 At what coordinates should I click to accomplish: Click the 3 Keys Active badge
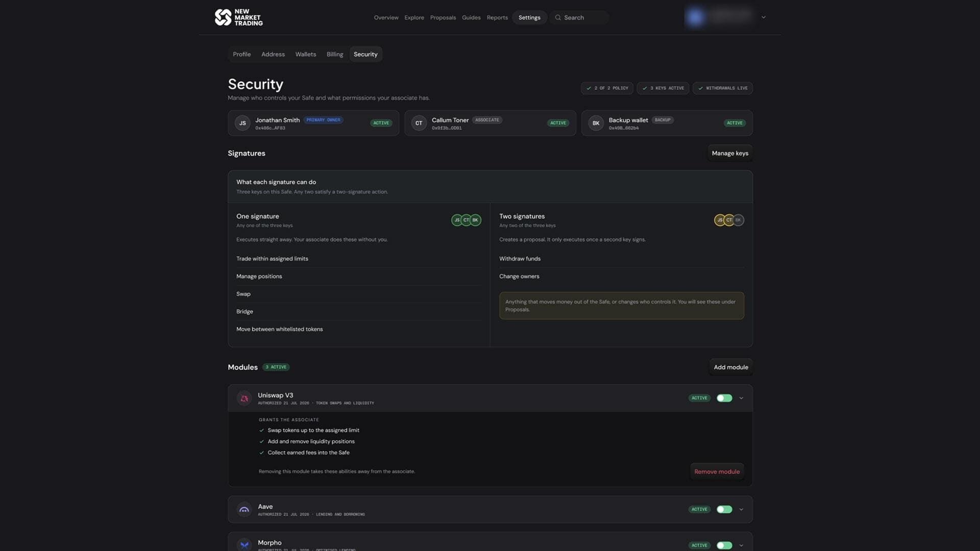(x=663, y=88)
